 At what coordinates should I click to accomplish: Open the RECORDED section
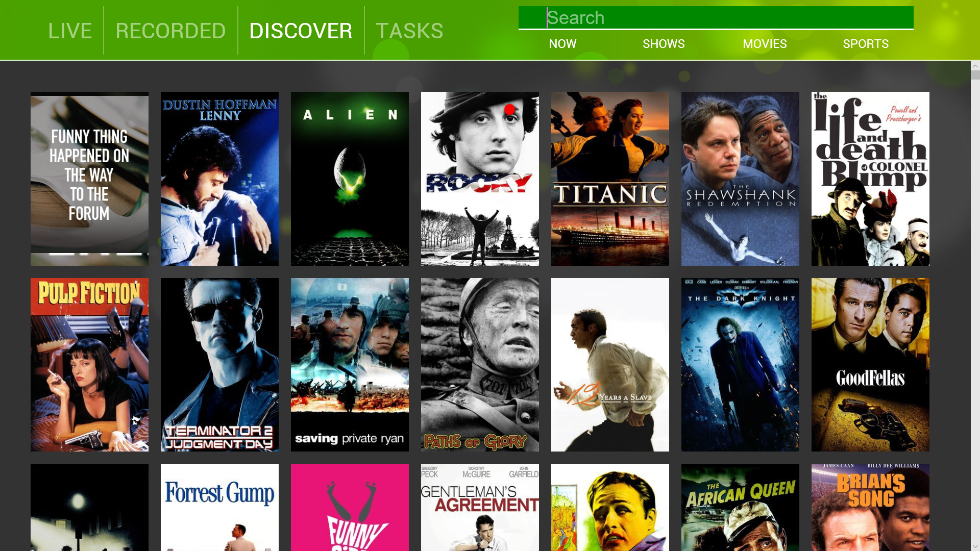pos(170,31)
